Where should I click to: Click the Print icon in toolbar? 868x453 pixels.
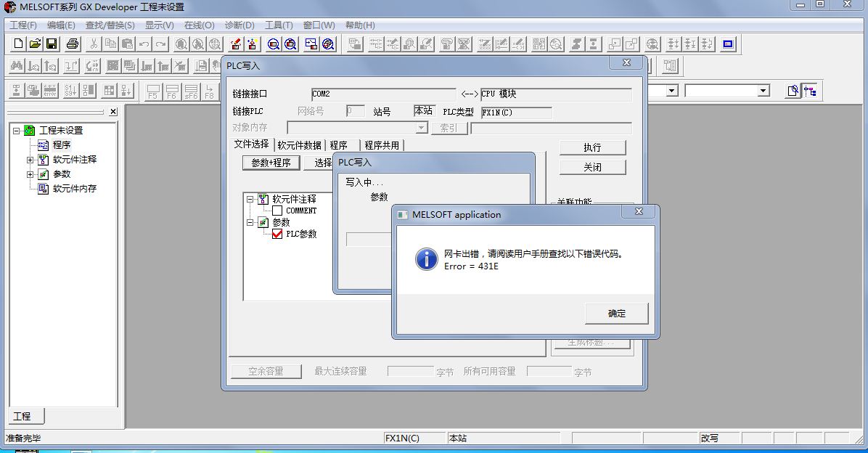click(73, 44)
